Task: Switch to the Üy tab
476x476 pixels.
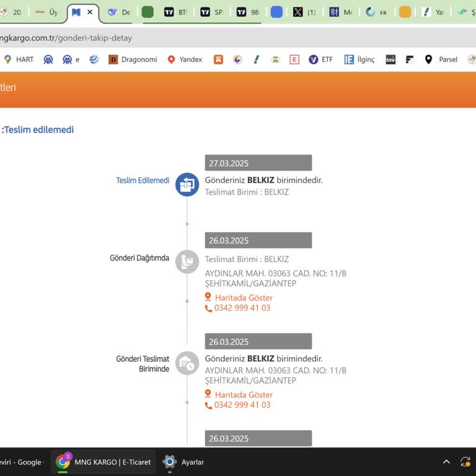Action: (46, 12)
